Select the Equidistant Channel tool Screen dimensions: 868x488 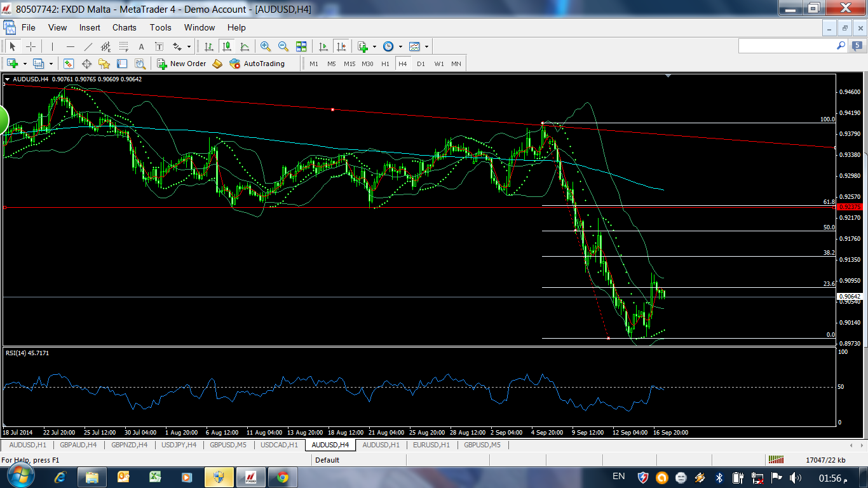(x=106, y=46)
